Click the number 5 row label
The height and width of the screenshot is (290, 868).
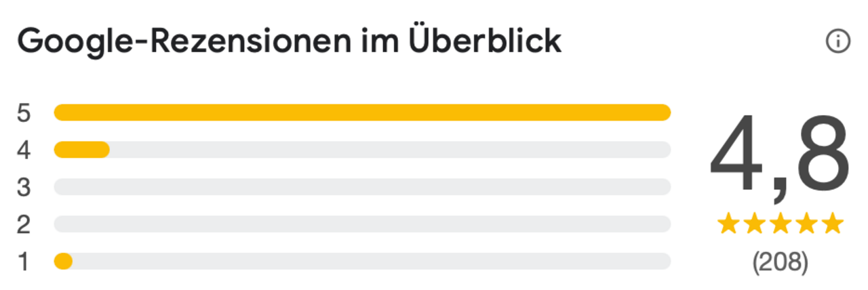(x=24, y=112)
